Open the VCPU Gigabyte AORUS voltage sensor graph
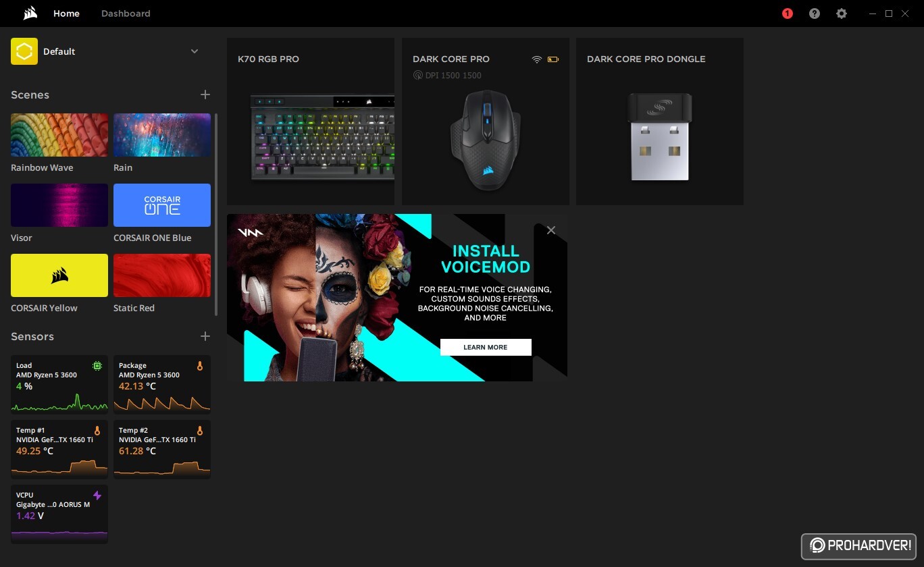Screen dimensions: 924x567 click(x=59, y=514)
